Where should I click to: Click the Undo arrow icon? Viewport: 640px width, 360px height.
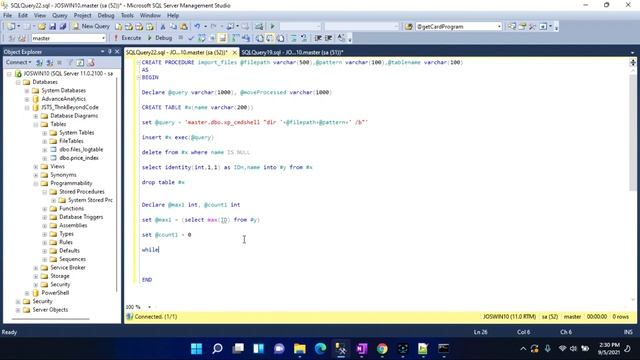pyautogui.click(x=197, y=27)
